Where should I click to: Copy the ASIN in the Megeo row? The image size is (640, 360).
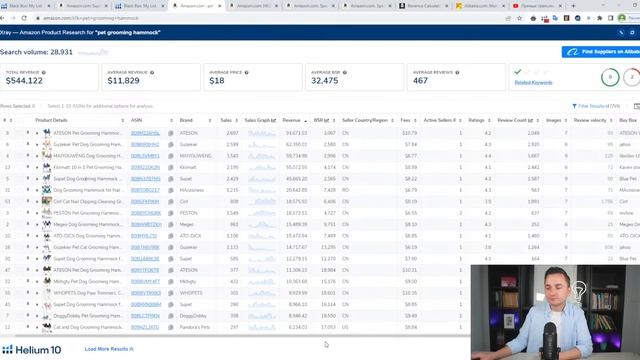click(x=171, y=224)
